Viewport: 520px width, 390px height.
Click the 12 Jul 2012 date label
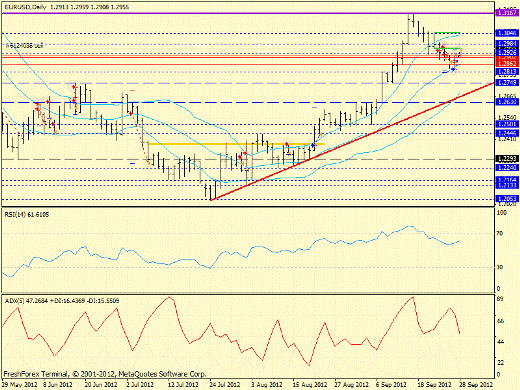[184, 384]
